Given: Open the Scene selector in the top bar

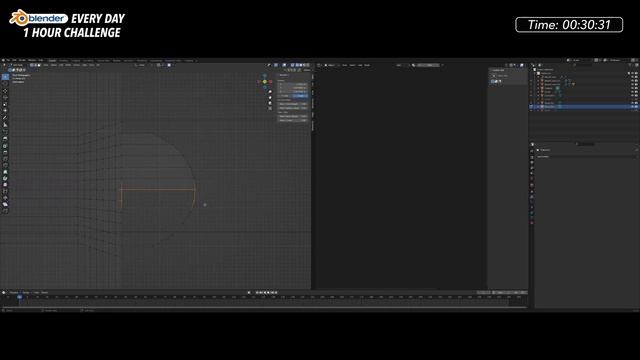Looking at the screenshot, I should click(579, 60).
